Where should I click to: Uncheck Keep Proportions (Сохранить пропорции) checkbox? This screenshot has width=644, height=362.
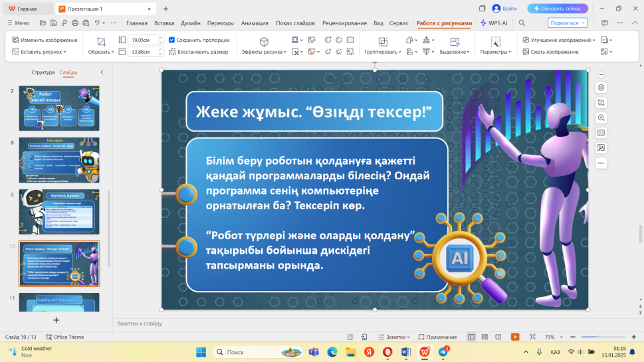click(x=172, y=40)
